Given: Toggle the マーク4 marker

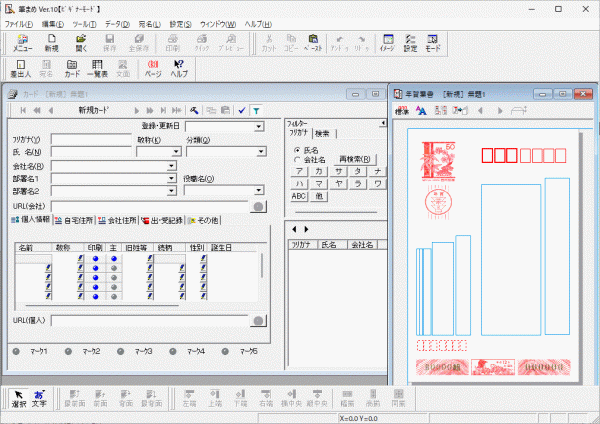Looking at the screenshot, I should pos(173,351).
